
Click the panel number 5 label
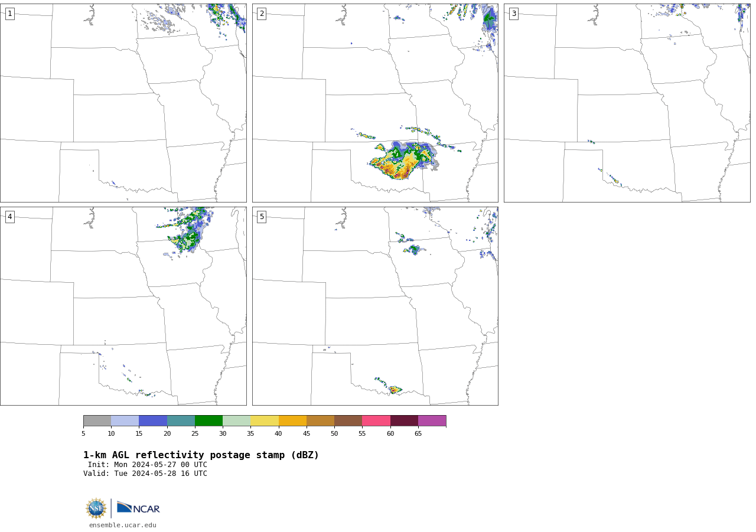point(262,217)
